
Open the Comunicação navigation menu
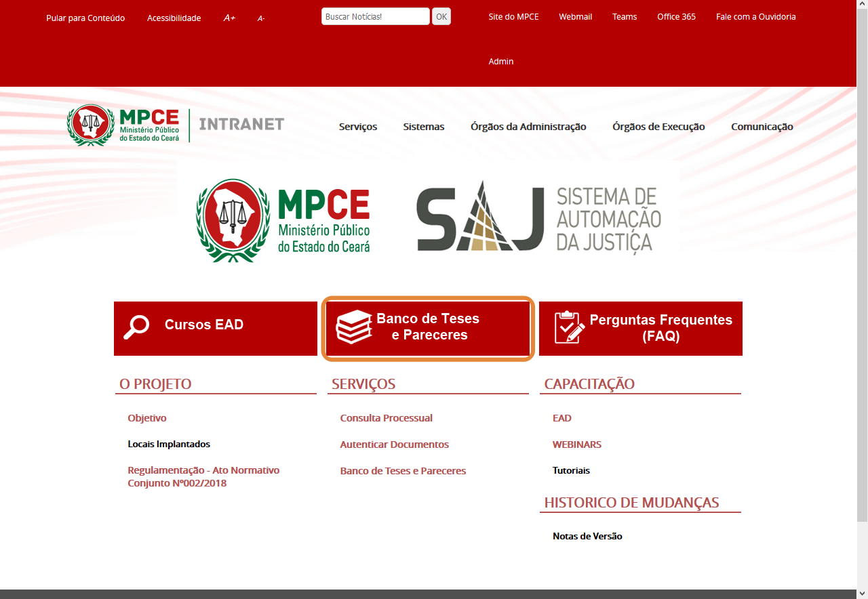click(762, 127)
